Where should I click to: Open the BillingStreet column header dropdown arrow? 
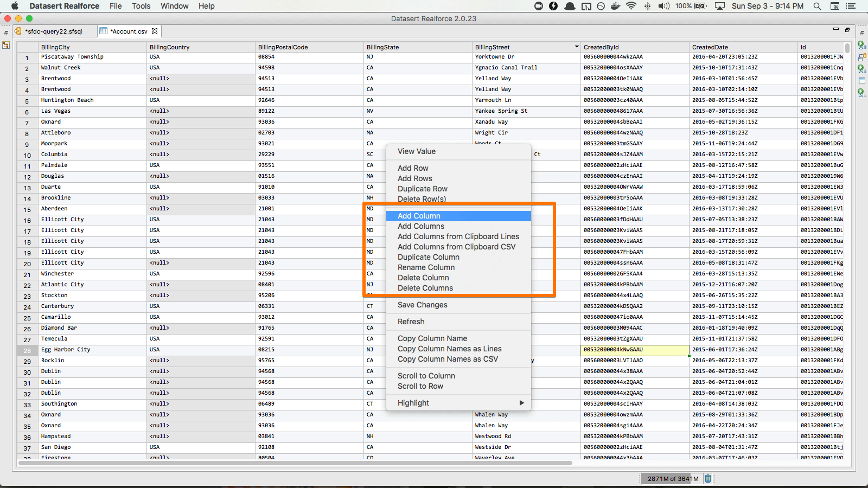point(577,47)
